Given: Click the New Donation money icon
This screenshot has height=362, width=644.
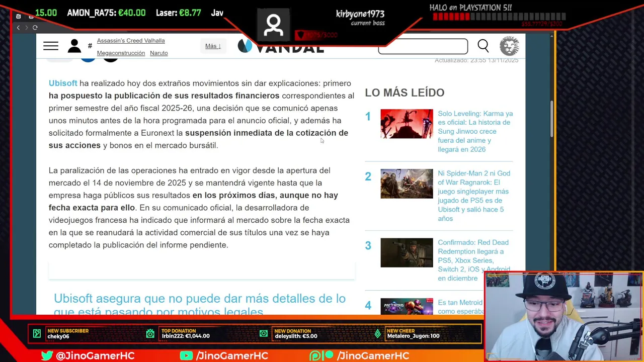Looking at the screenshot, I should pyautogui.click(x=264, y=333).
